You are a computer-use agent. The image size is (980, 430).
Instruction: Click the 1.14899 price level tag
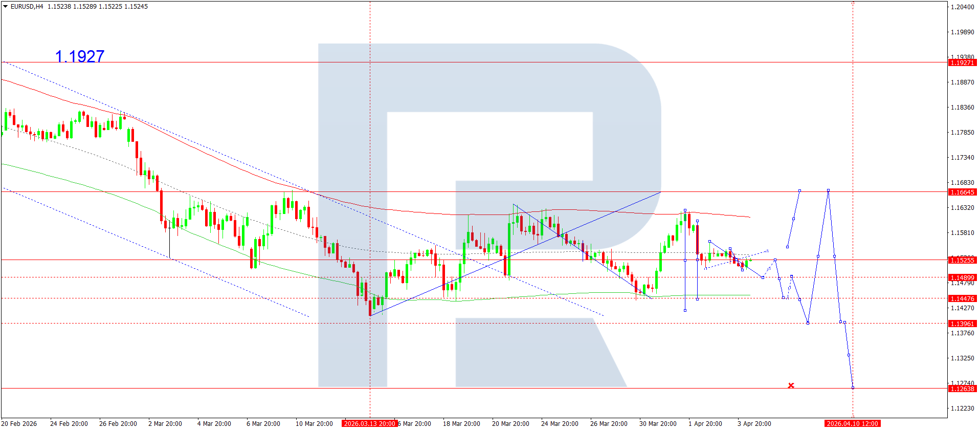tap(962, 277)
